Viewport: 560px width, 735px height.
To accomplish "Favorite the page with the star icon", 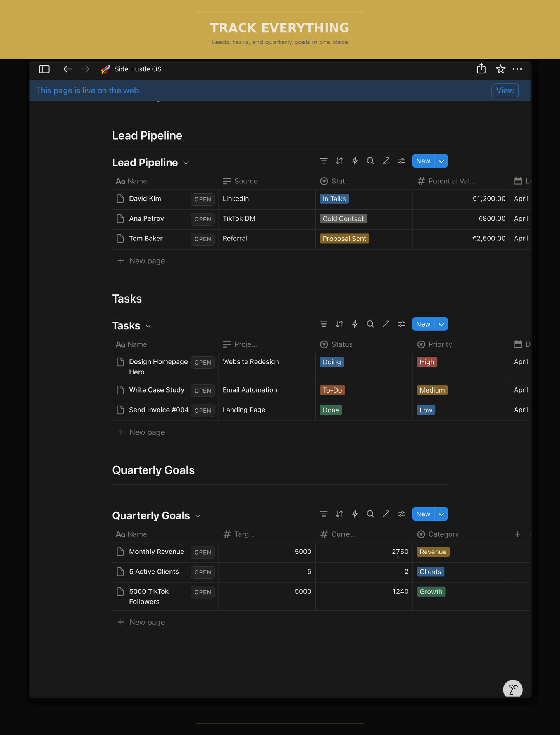I will [501, 69].
